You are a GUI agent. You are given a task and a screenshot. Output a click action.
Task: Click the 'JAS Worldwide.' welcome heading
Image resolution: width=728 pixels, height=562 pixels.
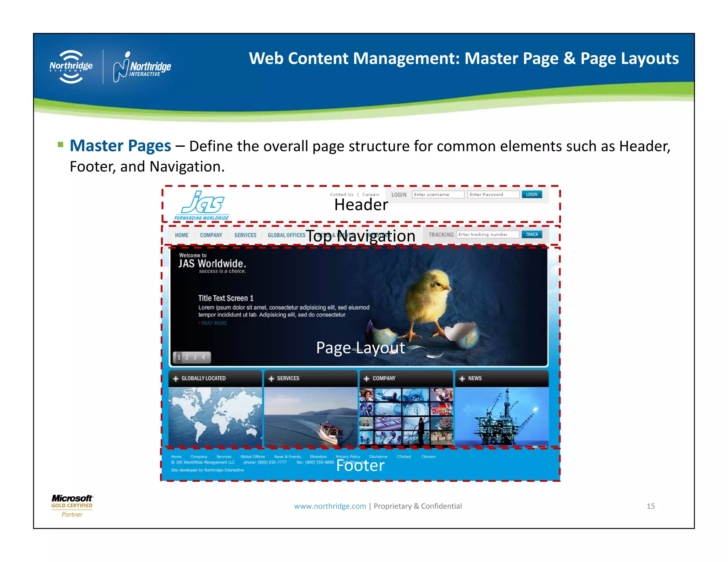click(212, 264)
